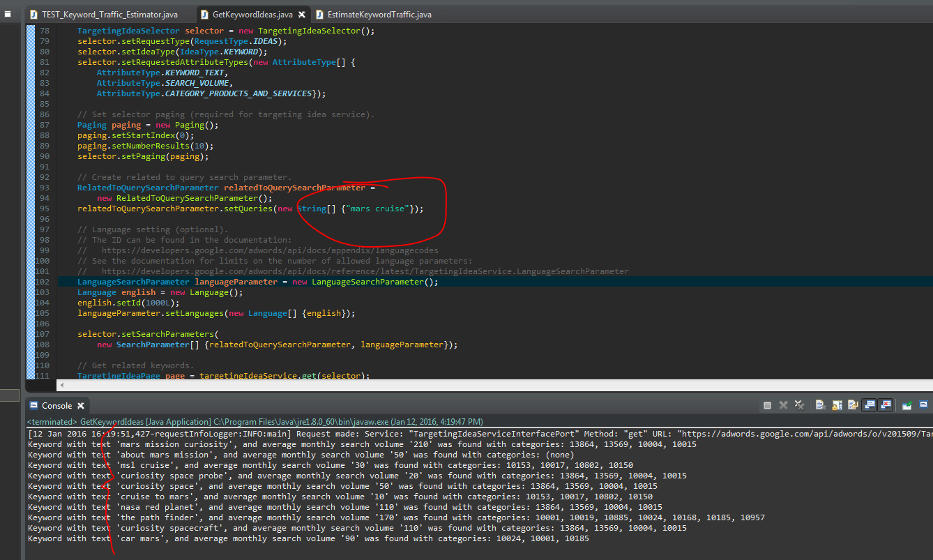Click the 'about mars mission' console output line

[x=301, y=455]
